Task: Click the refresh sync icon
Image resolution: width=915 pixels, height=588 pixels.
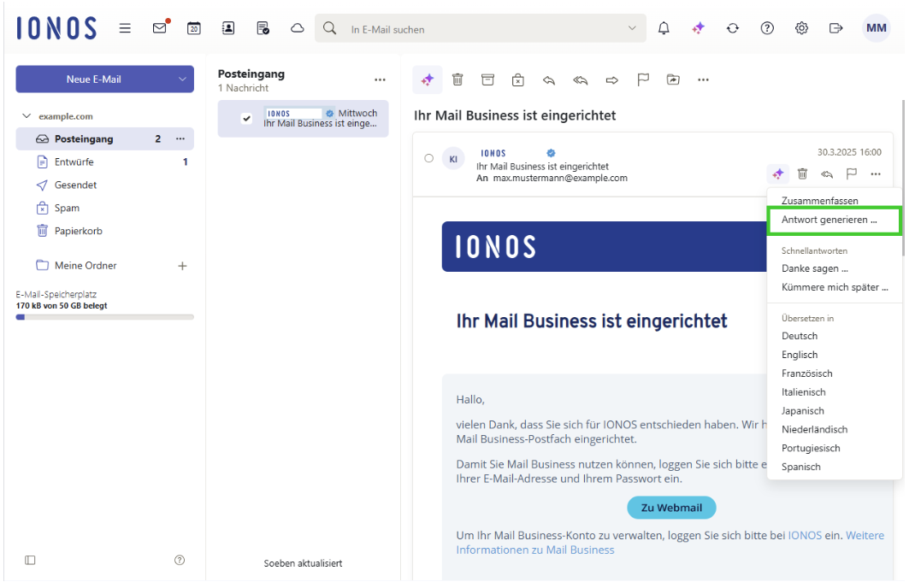Action: click(732, 28)
